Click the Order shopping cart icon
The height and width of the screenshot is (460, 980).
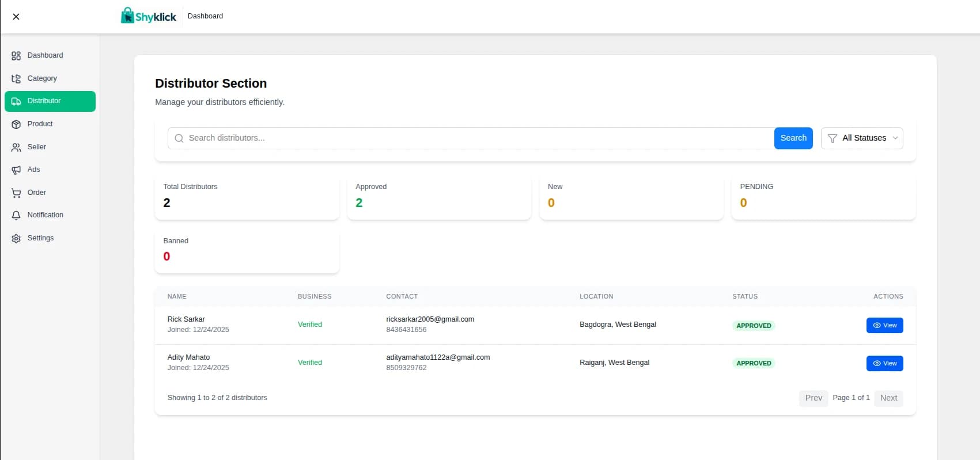(16, 193)
